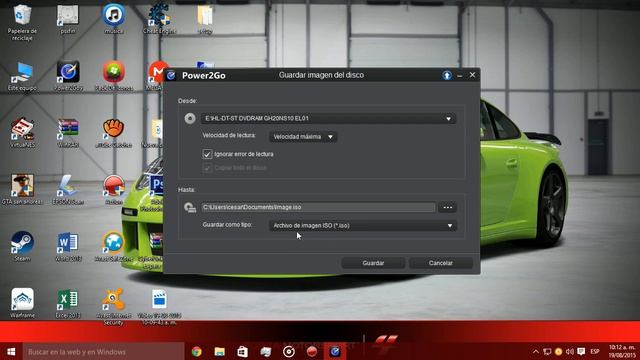The image size is (640, 360).
Task: Open the Velocidad de lectura dropdown
Action: click(303, 137)
